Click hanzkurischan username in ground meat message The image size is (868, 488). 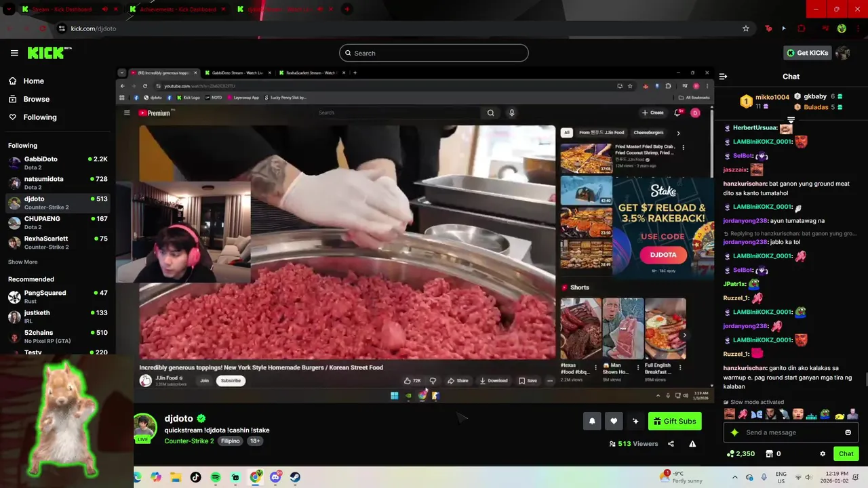click(745, 184)
